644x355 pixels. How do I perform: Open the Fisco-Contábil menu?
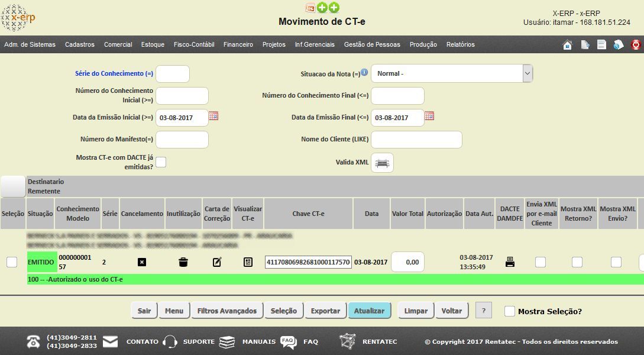(x=194, y=44)
